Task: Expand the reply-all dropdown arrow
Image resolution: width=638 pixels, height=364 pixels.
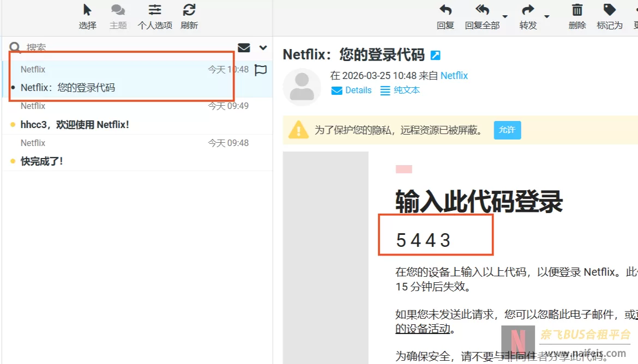Action: pos(505,16)
